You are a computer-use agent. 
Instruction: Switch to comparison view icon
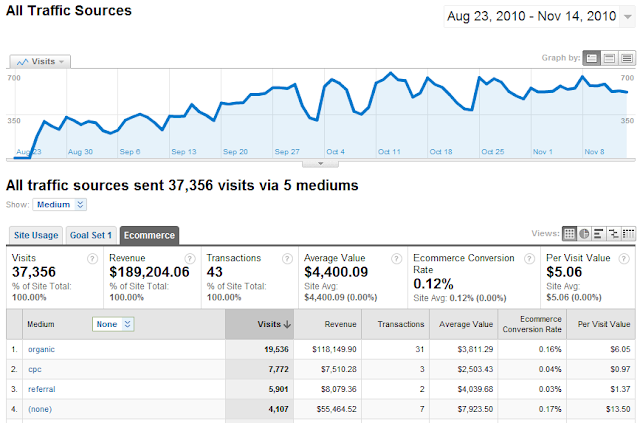click(613, 234)
